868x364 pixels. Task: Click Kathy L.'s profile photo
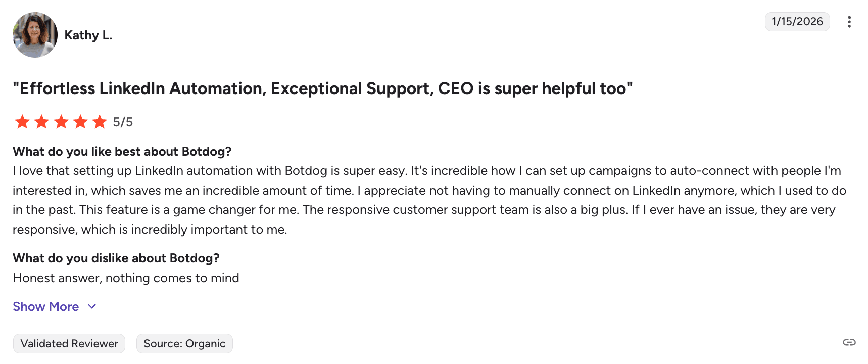coord(35,35)
